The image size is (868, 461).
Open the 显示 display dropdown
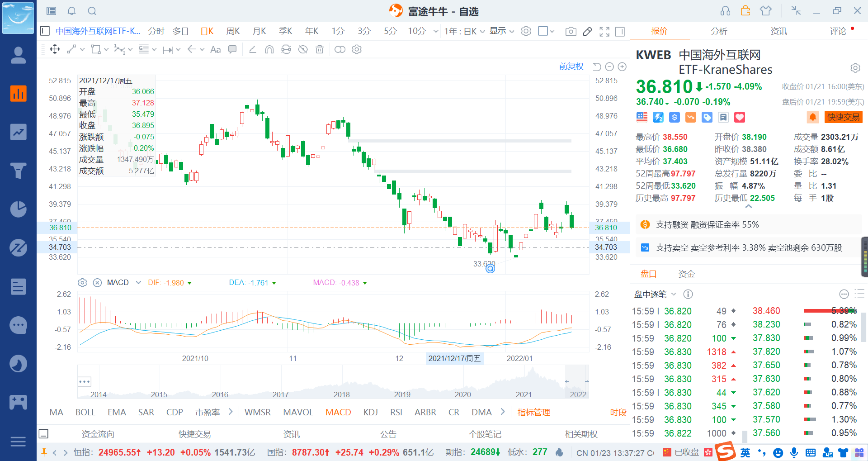click(x=502, y=31)
